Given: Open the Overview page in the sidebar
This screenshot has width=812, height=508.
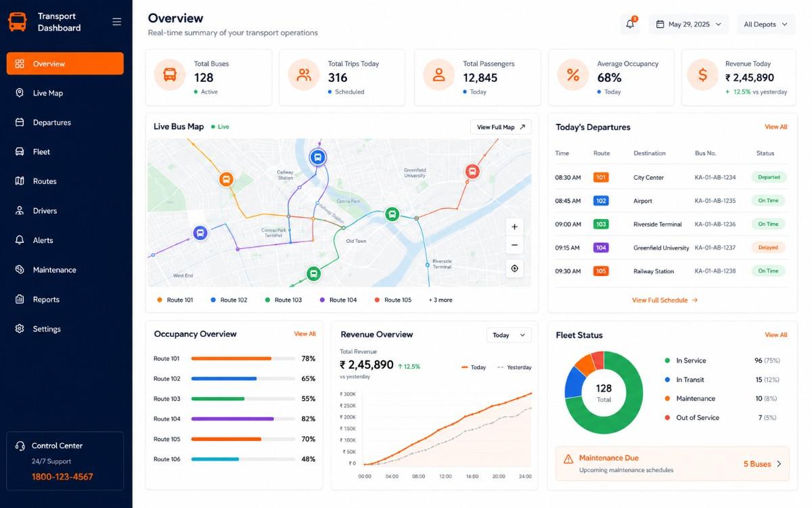Looking at the screenshot, I should pyautogui.click(x=65, y=64).
